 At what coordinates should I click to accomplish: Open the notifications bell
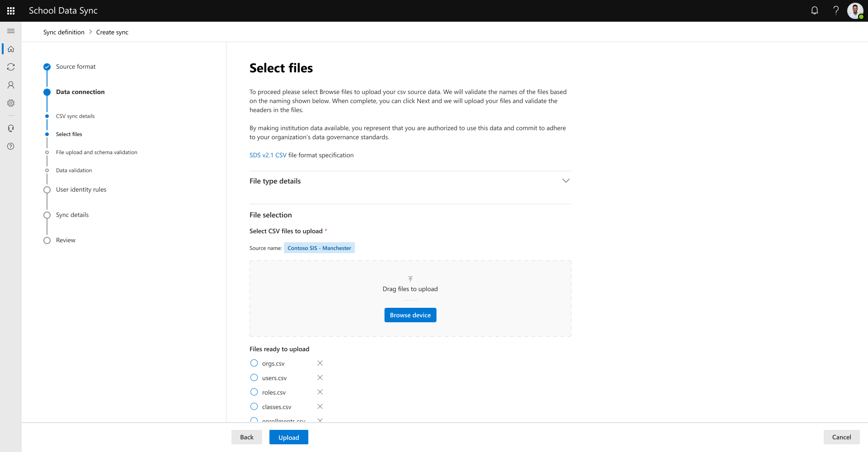tap(815, 10)
